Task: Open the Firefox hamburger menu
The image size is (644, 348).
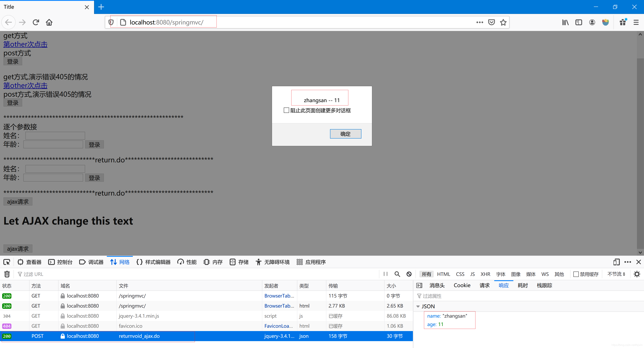Action: pos(636,22)
